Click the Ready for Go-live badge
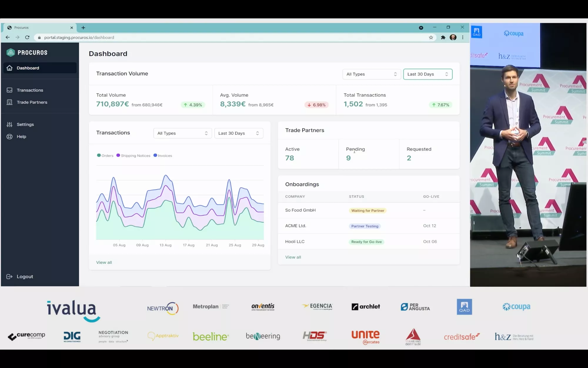 tap(366, 242)
